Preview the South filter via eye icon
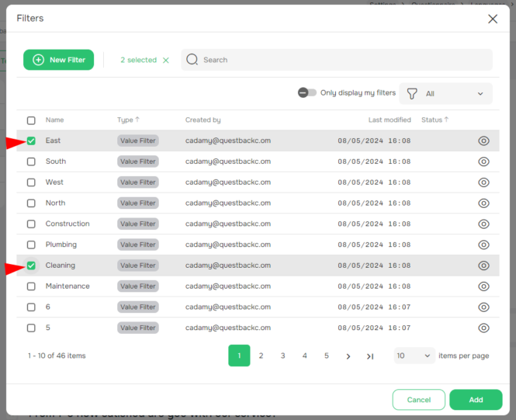516x420 pixels. [x=483, y=161]
